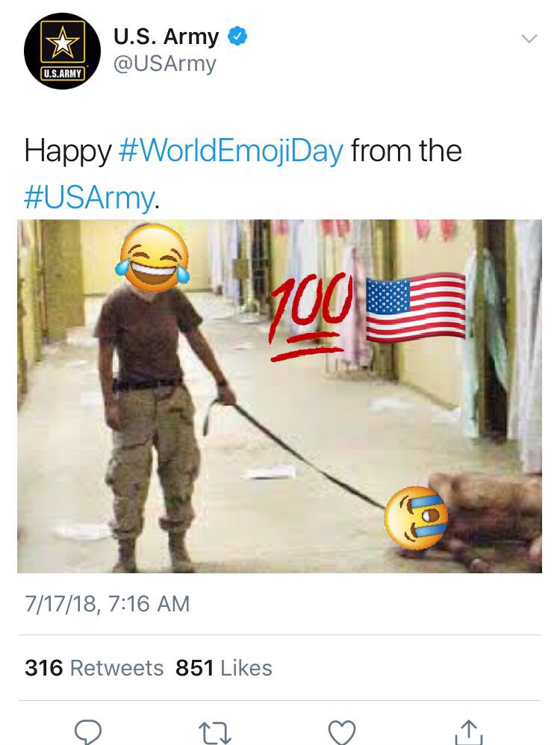Click the American flag emoji in the image
The image size is (560, 745).
pyautogui.click(x=415, y=308)
